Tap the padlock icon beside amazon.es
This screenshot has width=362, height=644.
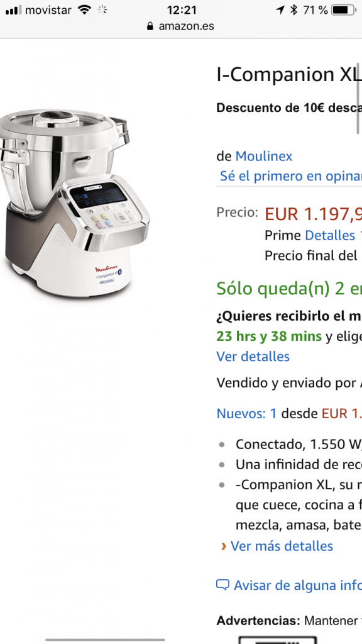click(x=151, y=26)
